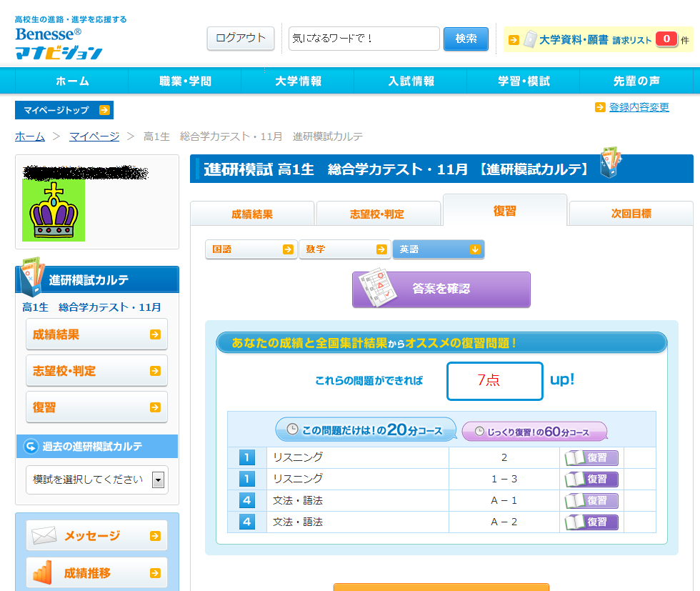Click the 7点 score box
700x591 pixels.
[494, 381]
